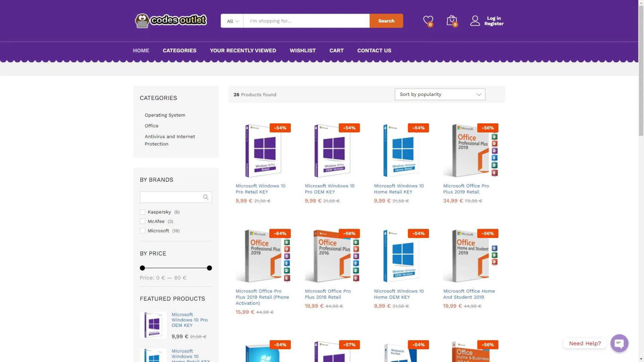Open Office Pro Plus 2019 Retail product image
The image size is (644, 362).
pos(470,150)
